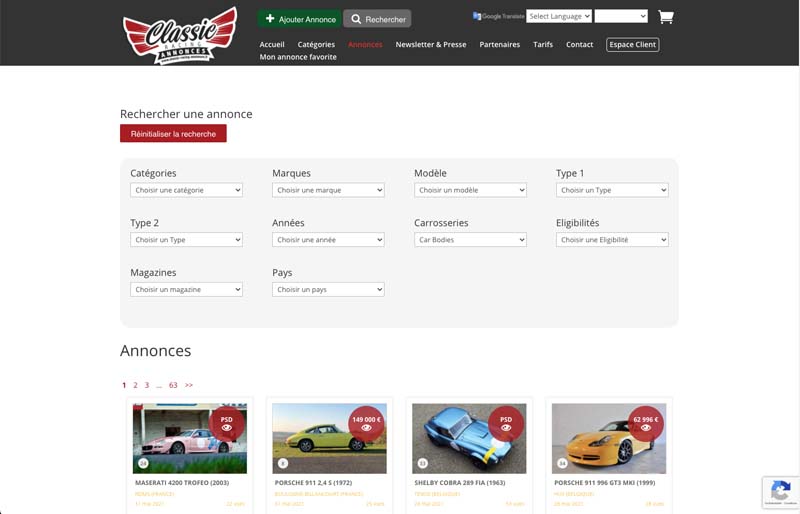Click the eye icon on 149 000 € badge
Image resolution: width=800 pixels, height=514 pixels.
(x=366, y=428)
